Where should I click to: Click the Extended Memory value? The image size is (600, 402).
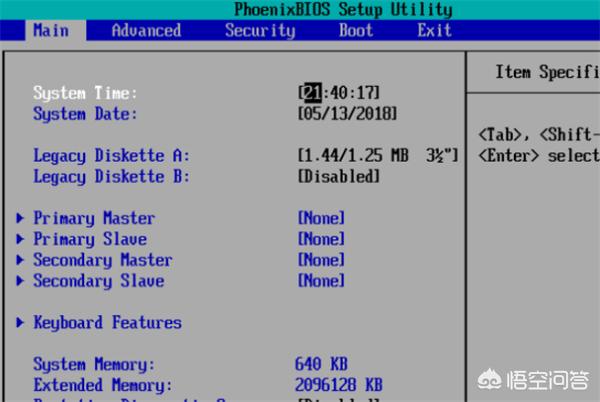point(339,385)
